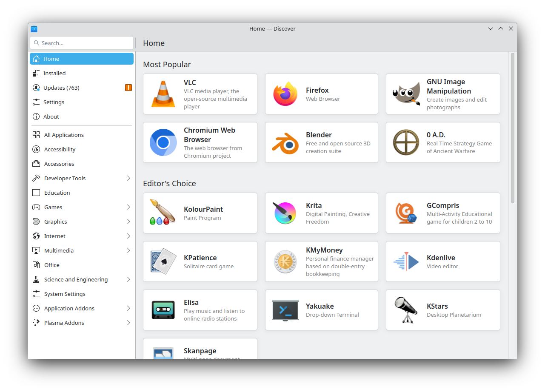
Task: Click the Kdenlive icon
Action: click(406, 261)
